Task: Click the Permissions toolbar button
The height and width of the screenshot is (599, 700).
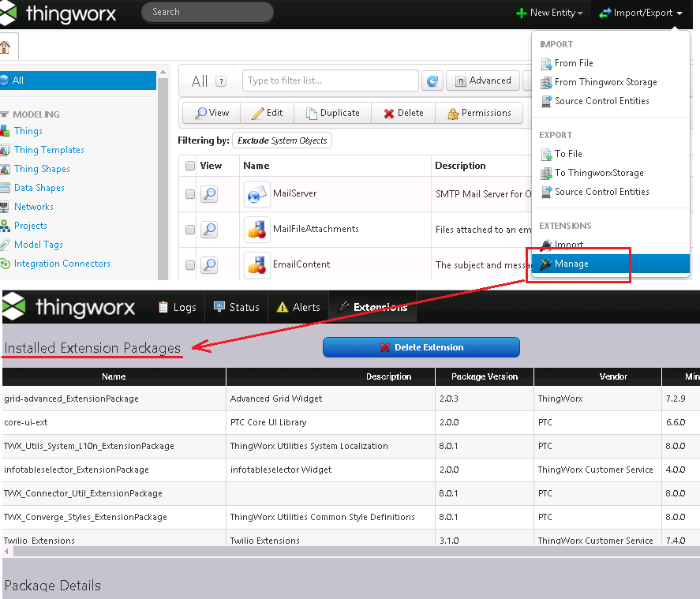Action: [479, 113]
